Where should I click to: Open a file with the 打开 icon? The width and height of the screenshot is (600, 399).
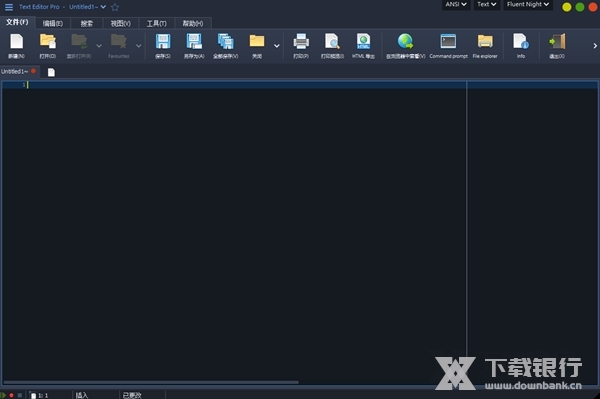[48, 41]
